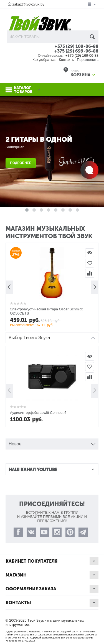The width and height of the screenshot is (104, 644).
Task: Expand the Кабинет покупателя footer section
Action: [x=52, y=561]
